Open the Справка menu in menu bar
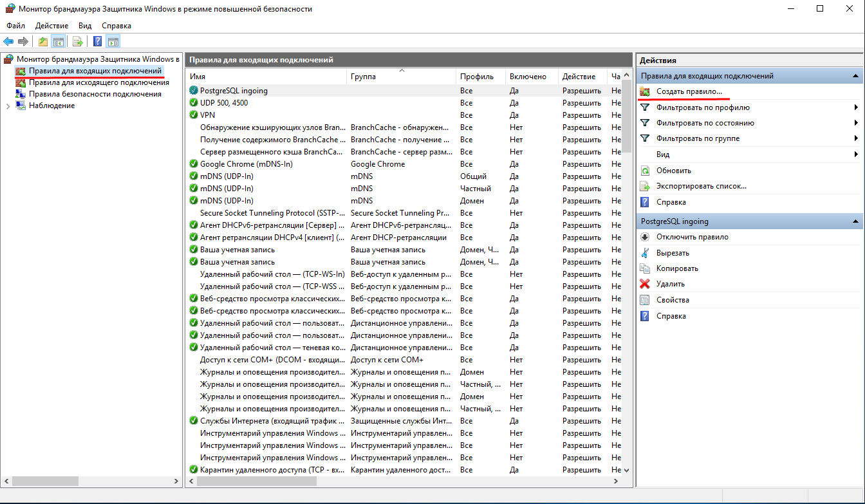 (x=116, y=26)
